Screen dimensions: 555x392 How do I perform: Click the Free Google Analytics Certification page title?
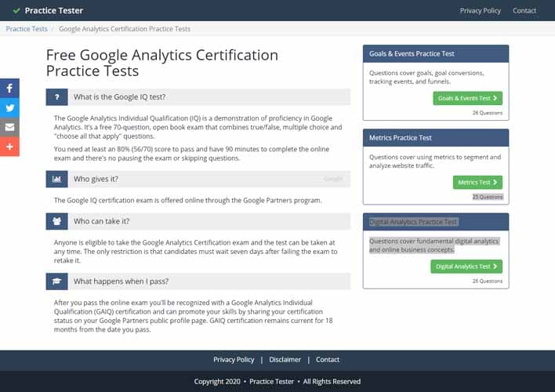pos(162,63)
